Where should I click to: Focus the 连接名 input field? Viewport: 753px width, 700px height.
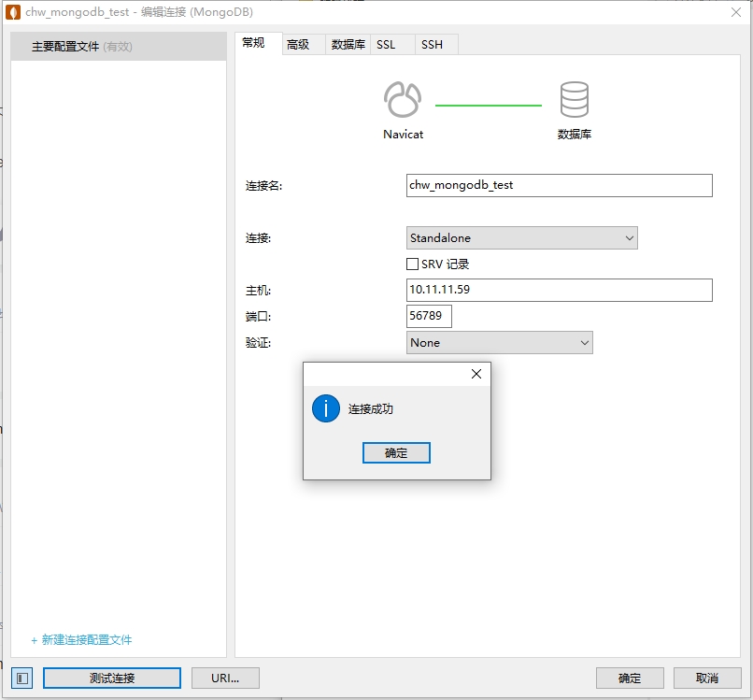pyautogui.click(x=559, y=185)
